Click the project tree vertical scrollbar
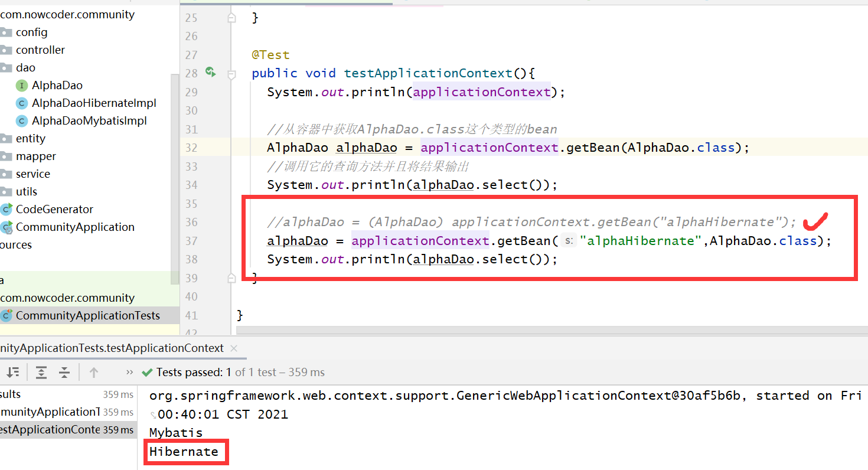The image size is (868, 470). point(175,178)
